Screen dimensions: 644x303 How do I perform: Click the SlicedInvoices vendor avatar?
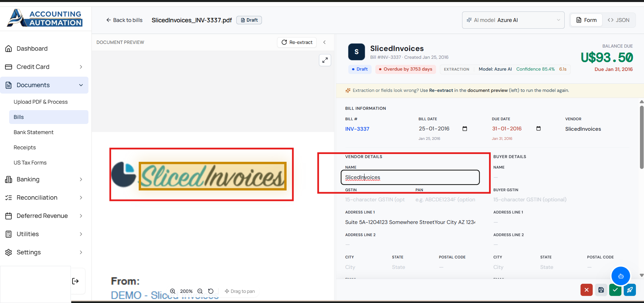[x=356, y=52]
